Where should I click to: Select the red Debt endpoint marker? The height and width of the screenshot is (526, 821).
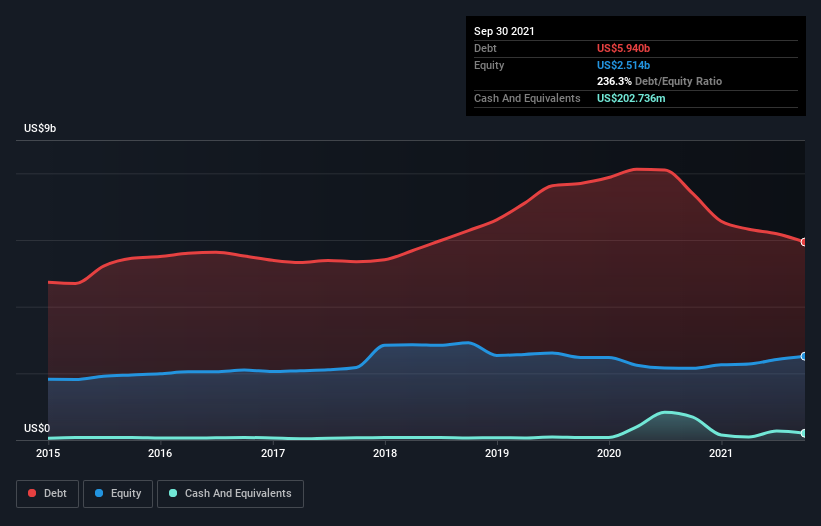(804, 242)
